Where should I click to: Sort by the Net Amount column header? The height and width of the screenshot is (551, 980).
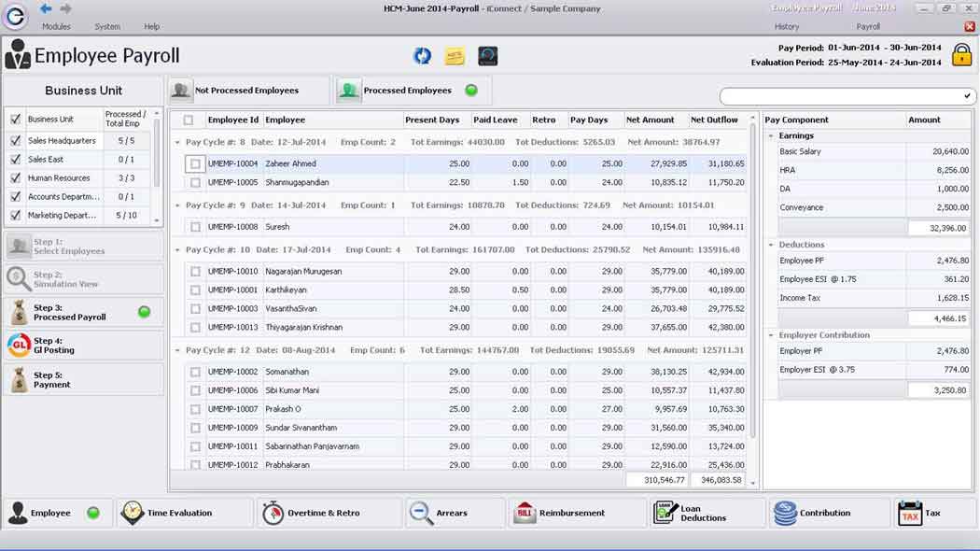pos(651,120)
